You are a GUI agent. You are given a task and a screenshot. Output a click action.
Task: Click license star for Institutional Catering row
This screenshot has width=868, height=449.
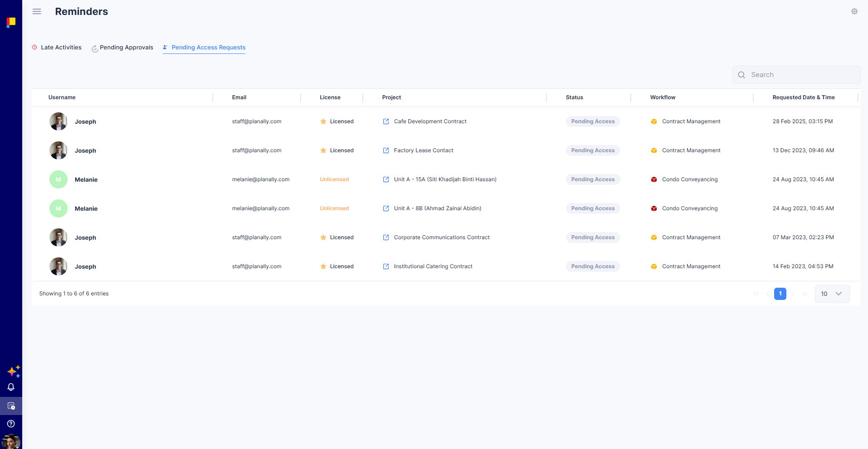click(x=323, y=266)
